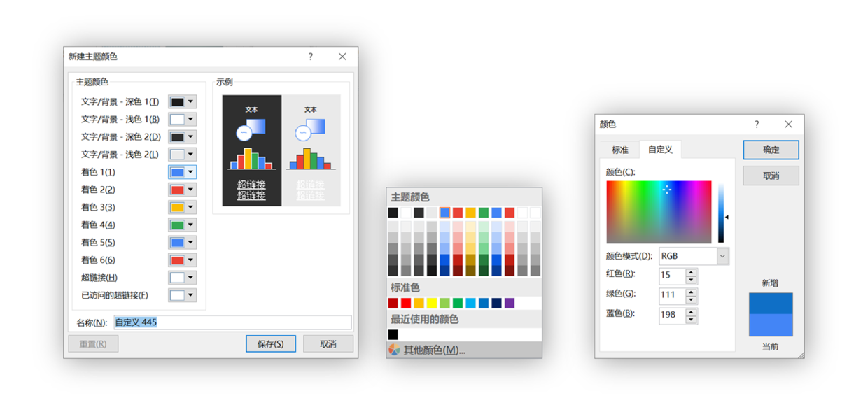
Task: Cancel the 新建主题颜色 dialog
Action: pyautogui.click(x=328, y=344)
